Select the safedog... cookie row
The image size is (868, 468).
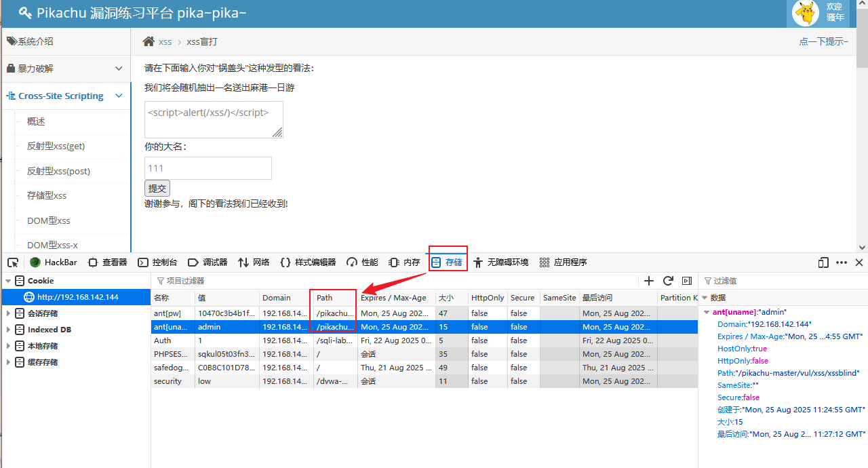tap(425, 368)
